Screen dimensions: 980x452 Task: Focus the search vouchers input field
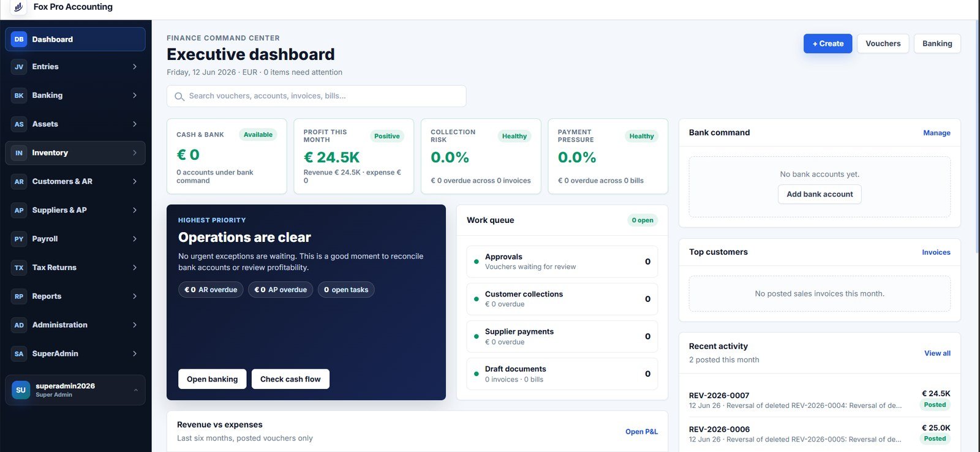click(317, 96)
